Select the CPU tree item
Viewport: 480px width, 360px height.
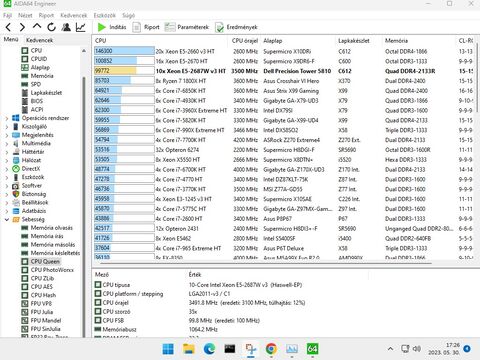coord(32,50)
